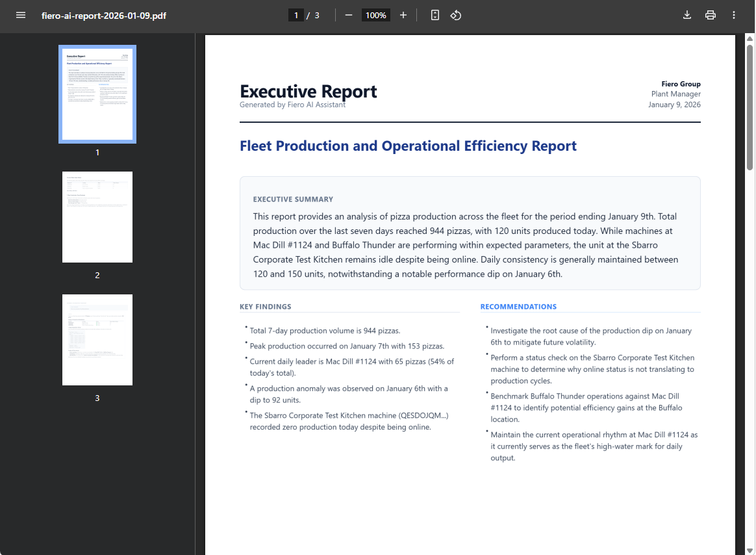756x555 pixels.
Task: Download the PDF file
Action: (x=687, y=15)
